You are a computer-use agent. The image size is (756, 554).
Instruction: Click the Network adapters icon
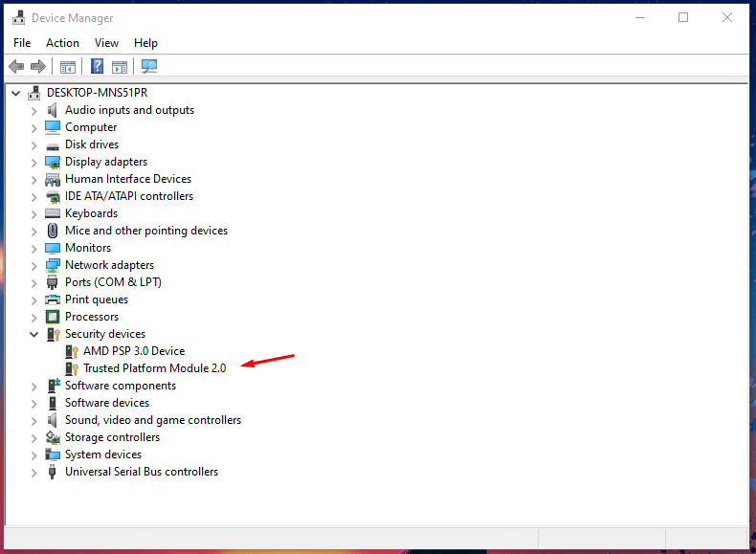pos(52,265)
